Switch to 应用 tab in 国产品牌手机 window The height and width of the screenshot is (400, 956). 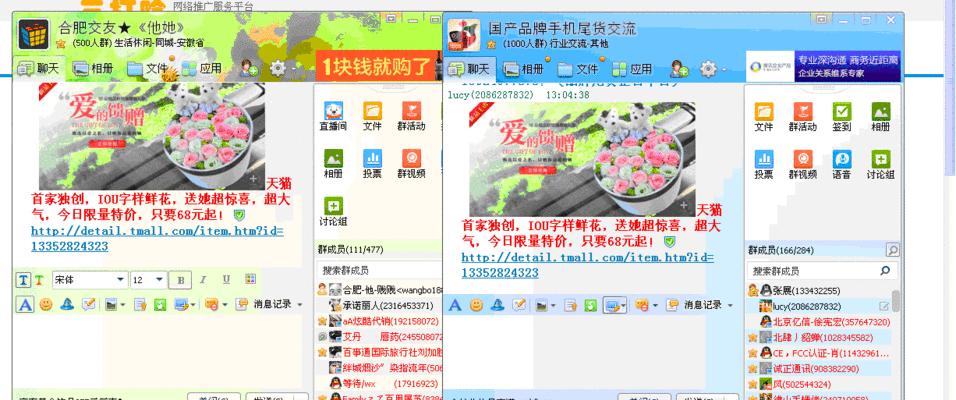click(x=632, y=69)
